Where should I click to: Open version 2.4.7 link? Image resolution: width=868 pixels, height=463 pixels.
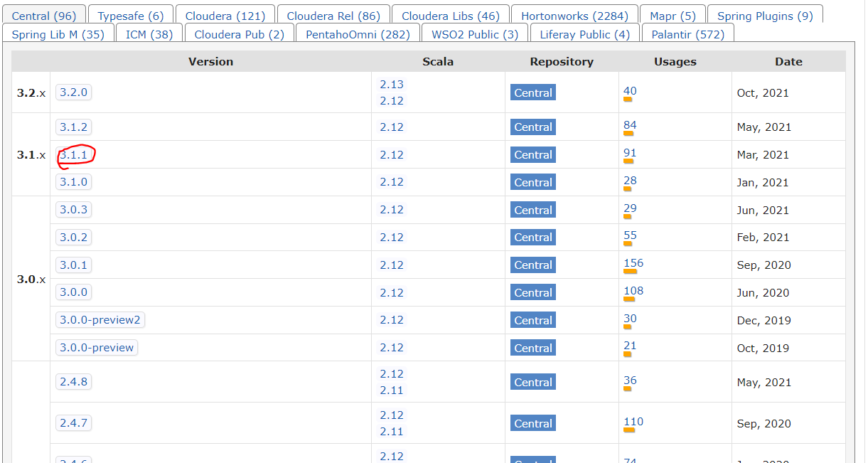74,422
